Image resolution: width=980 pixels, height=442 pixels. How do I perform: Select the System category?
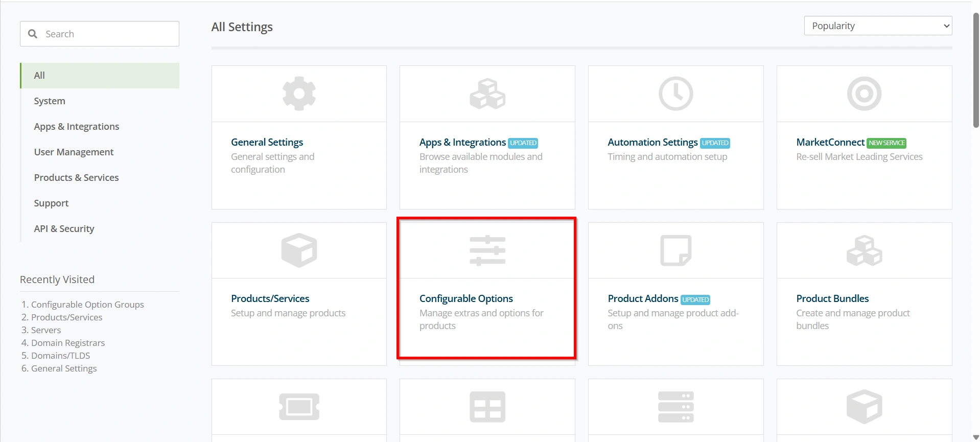[50, 101]
